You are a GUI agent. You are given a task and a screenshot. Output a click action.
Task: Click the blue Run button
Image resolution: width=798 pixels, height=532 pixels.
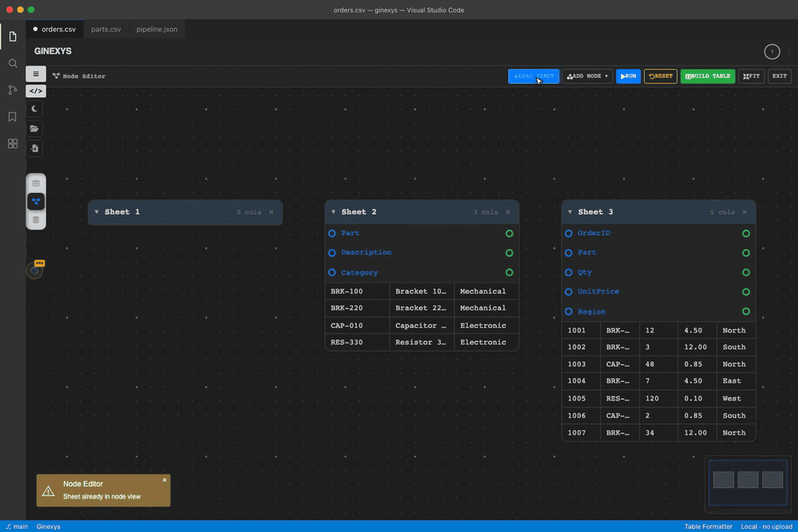coord(628,77)
